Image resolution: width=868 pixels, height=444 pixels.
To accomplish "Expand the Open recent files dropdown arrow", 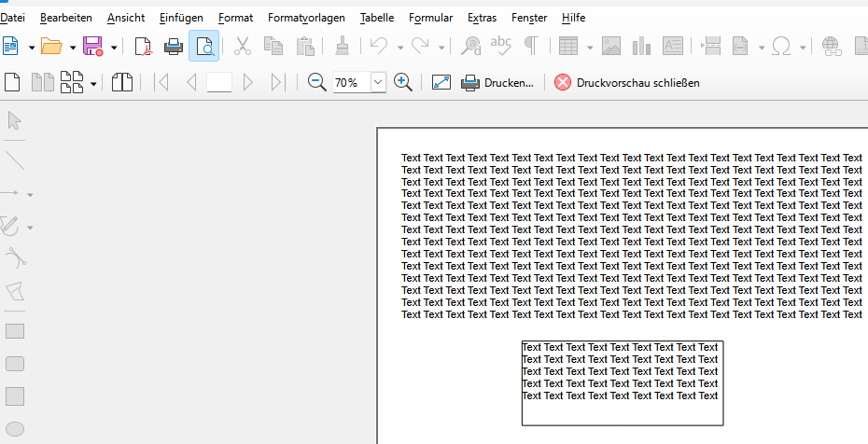I will [73, 48].
